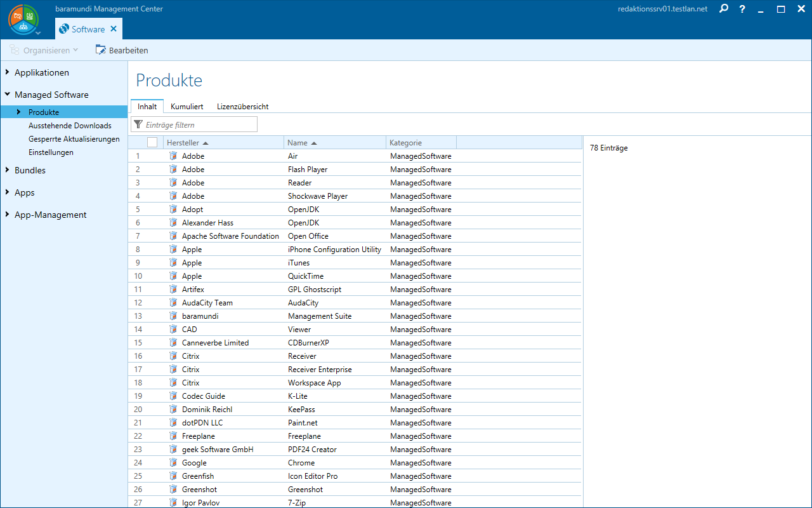The image size is (812, 508).
Task: Click the product icon next to baramundi
Action: (x=173, y=316)
